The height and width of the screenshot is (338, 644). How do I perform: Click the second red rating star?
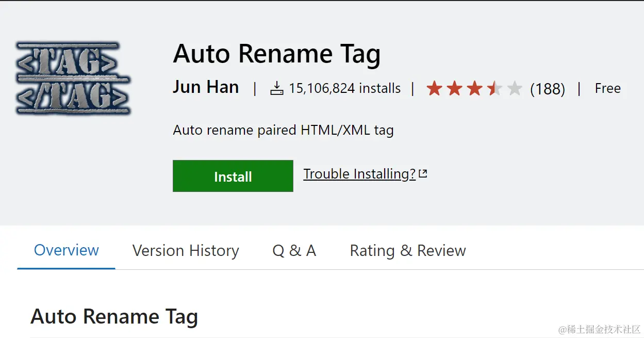pyautogui.click(x=454, y=89)
